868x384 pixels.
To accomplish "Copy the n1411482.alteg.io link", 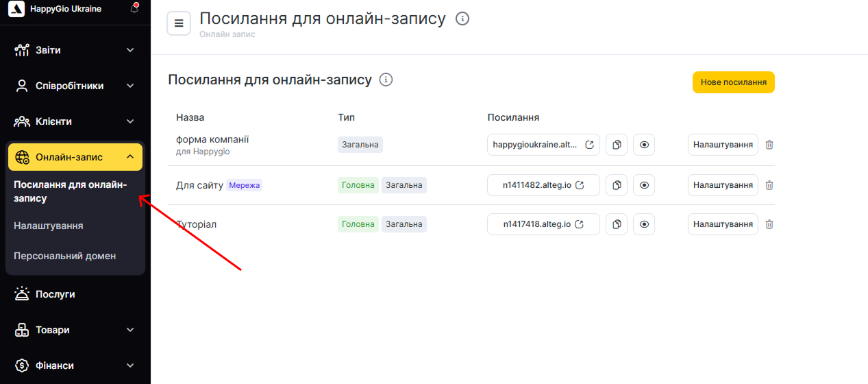I will pos(617,185).
